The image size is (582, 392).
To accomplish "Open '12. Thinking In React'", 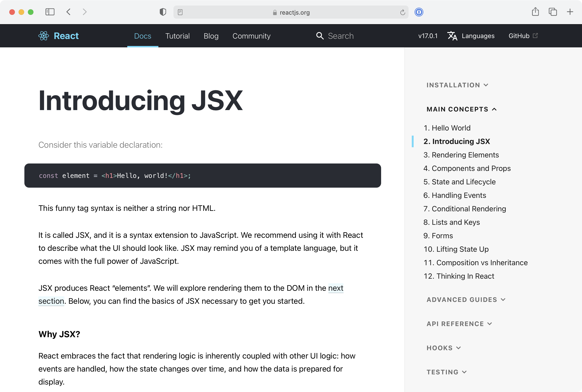I will [x=459, y=276].
